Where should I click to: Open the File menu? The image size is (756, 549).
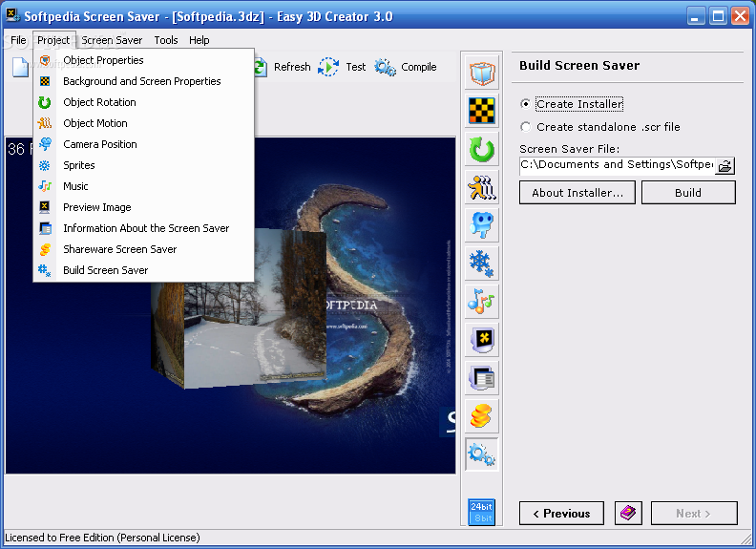[x=18, y=40]
